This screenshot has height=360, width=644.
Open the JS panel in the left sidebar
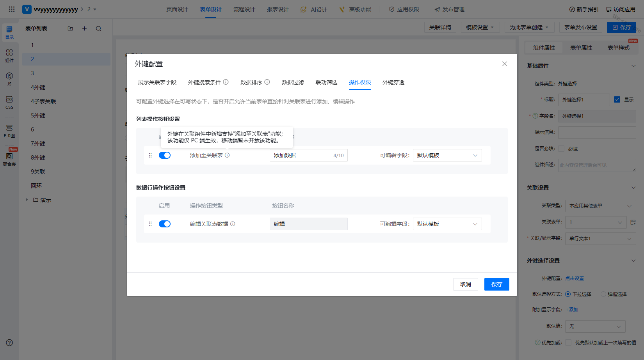9,78
